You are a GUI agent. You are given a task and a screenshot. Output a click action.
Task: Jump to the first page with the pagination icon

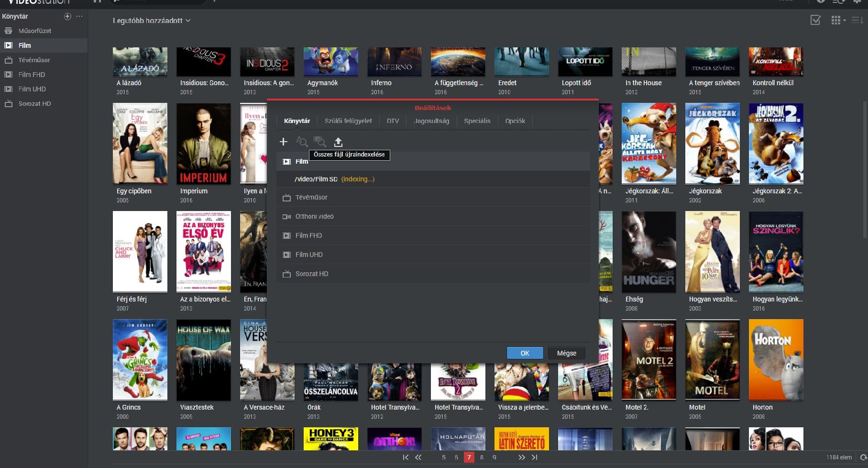[x=406, y=457]
